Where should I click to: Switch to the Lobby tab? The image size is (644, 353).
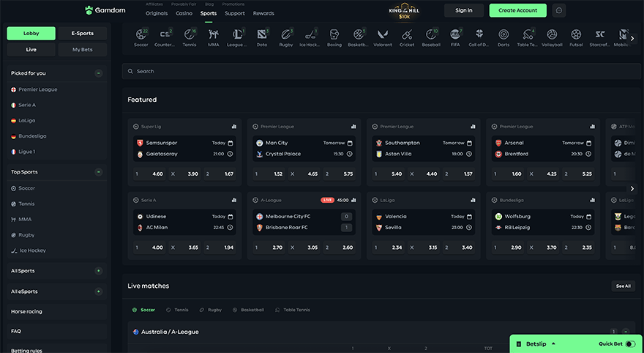31,33
